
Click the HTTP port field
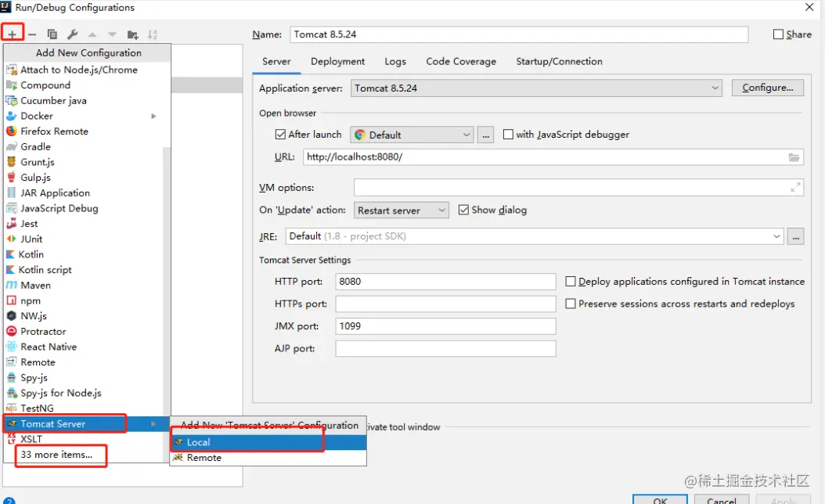click(445, 282)
